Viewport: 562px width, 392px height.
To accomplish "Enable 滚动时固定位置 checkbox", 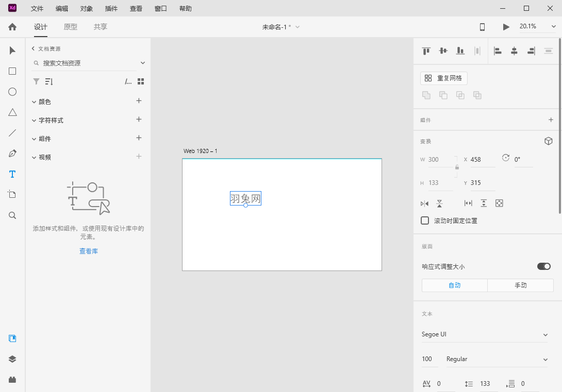I will (425, 220).
